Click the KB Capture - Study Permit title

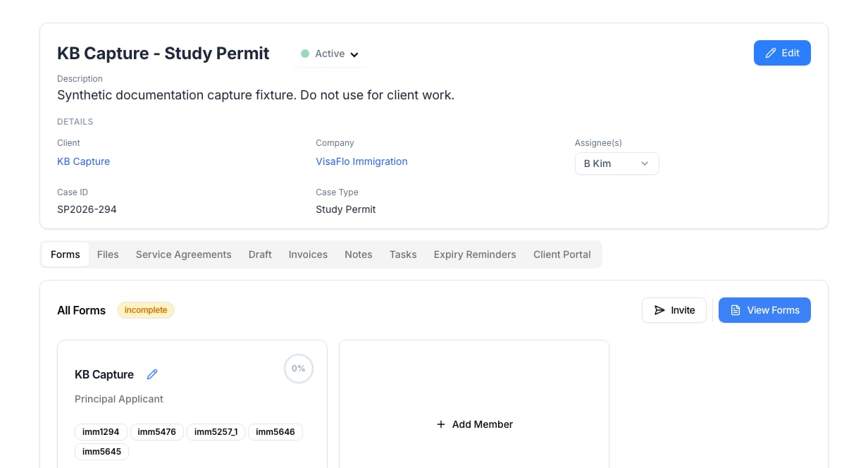point(163,54)
